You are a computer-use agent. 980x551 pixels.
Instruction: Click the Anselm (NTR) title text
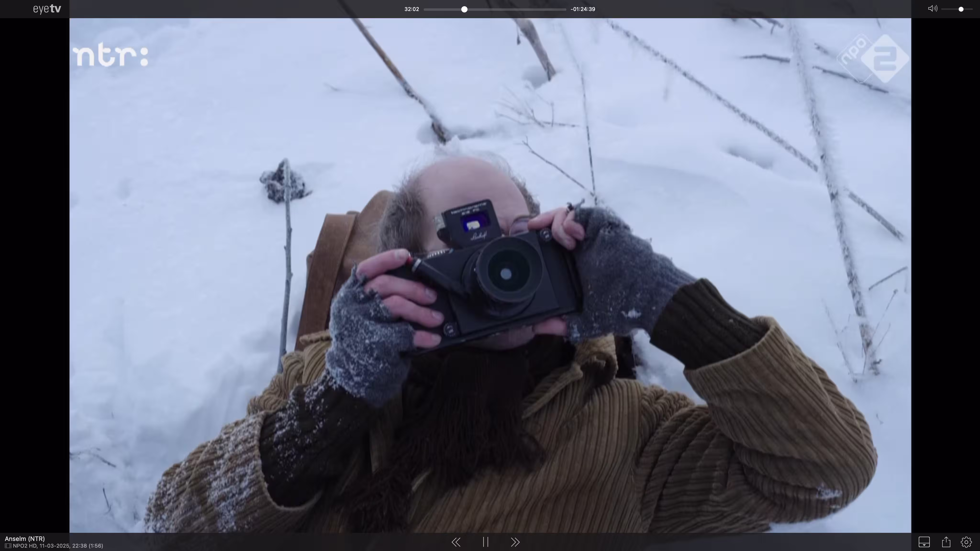pyautogui.click(x=25, y=539)
